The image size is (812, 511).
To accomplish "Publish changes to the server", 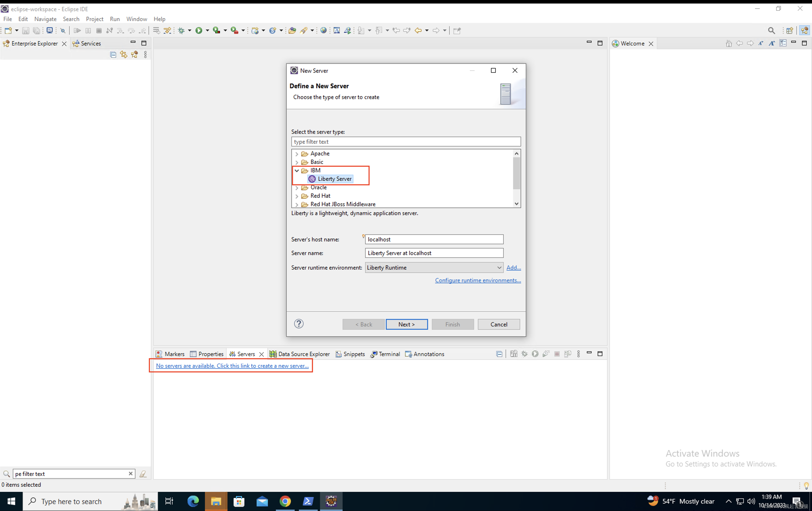I will coord(568,354).
